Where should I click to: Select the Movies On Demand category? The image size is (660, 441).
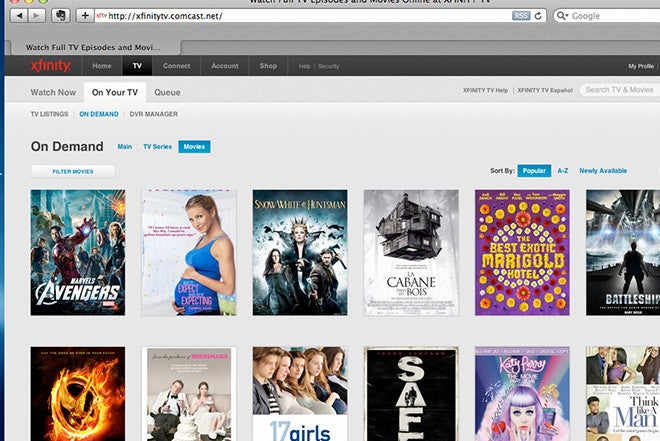click(x=194, y=146)
